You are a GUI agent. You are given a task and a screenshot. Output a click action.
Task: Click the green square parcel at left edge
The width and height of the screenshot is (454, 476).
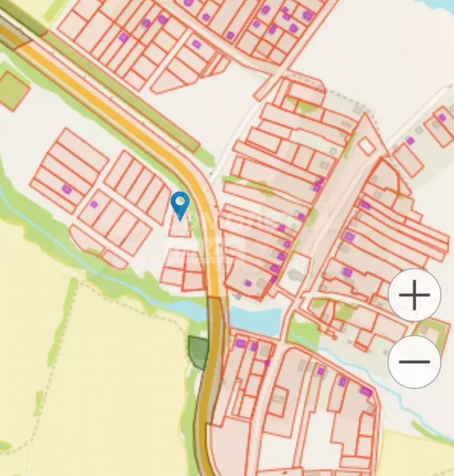pos(14,91)
